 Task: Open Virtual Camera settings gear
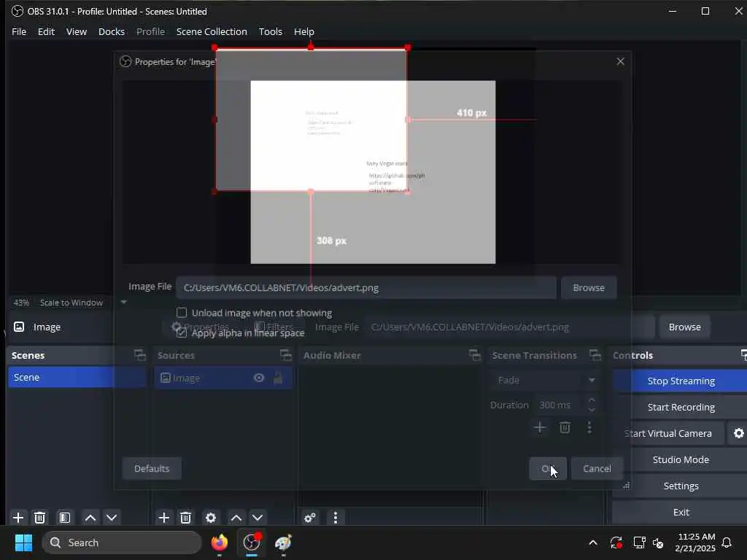click(x=738, y=433)
